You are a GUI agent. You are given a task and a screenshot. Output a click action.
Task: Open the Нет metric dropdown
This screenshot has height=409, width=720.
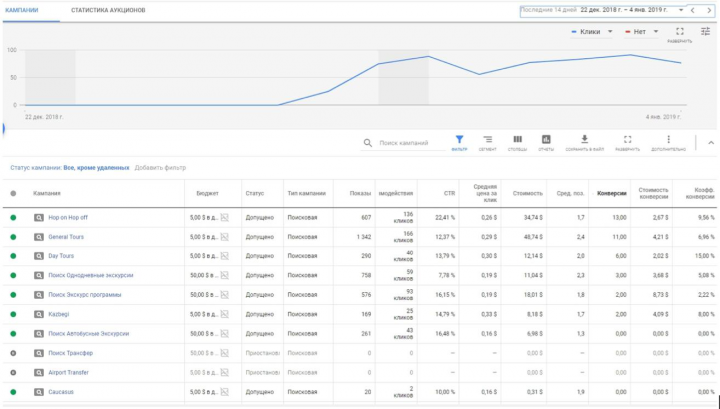pyautogui.click(x=642, y=32)
